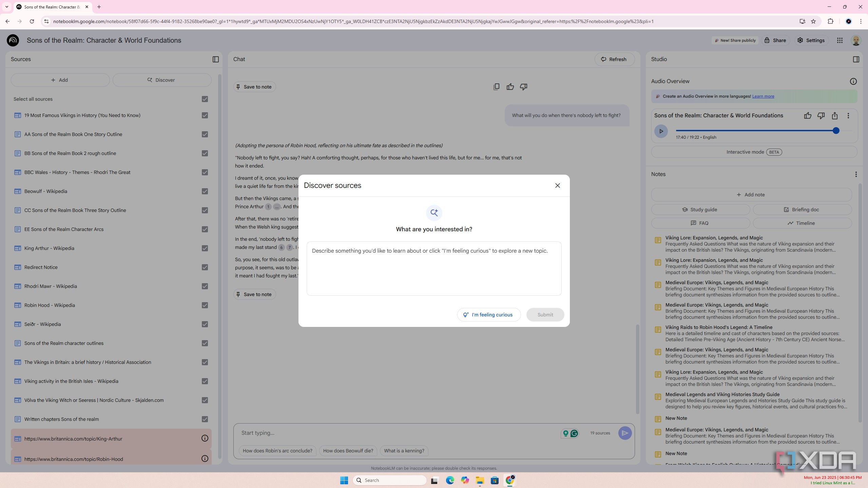Enable Interactive mode BETA

pos(754,152)
